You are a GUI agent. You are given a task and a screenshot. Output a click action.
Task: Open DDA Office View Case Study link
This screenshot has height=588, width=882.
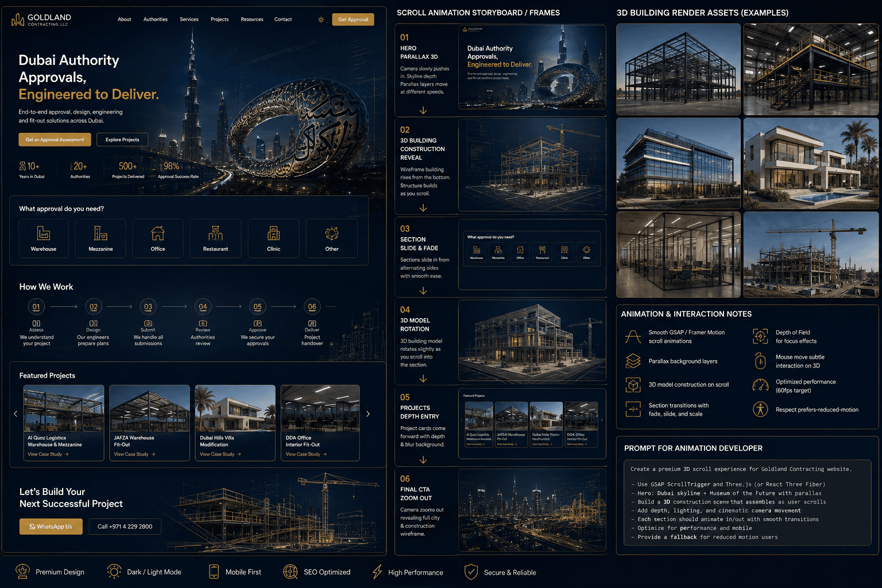pos(306,454)
